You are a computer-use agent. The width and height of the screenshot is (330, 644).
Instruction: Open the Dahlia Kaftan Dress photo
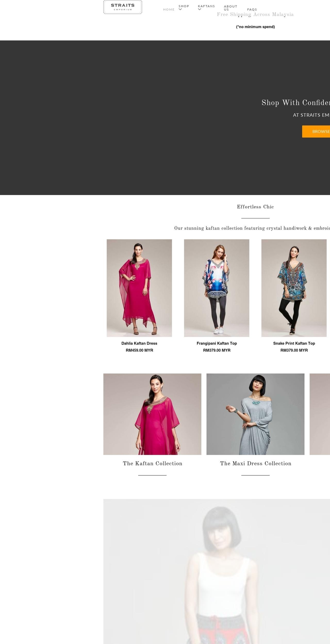click(139, 288)
